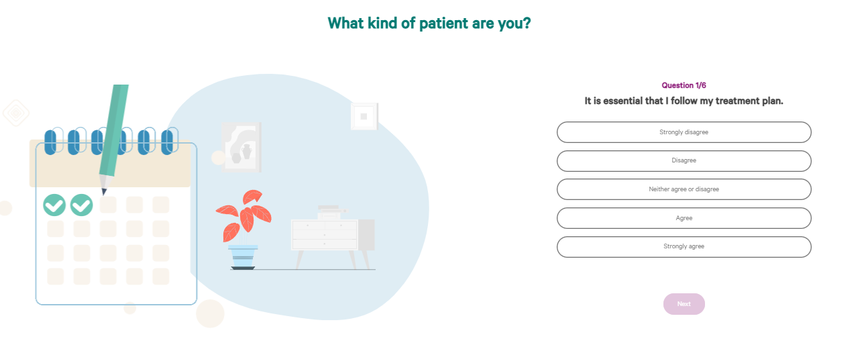The image size is (868, 347).
Task: Choose the Disagree option
Action: coord(684,161)
